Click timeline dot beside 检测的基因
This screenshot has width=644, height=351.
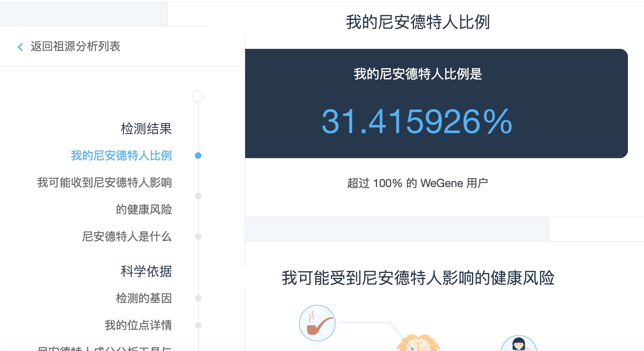(198, 298)
